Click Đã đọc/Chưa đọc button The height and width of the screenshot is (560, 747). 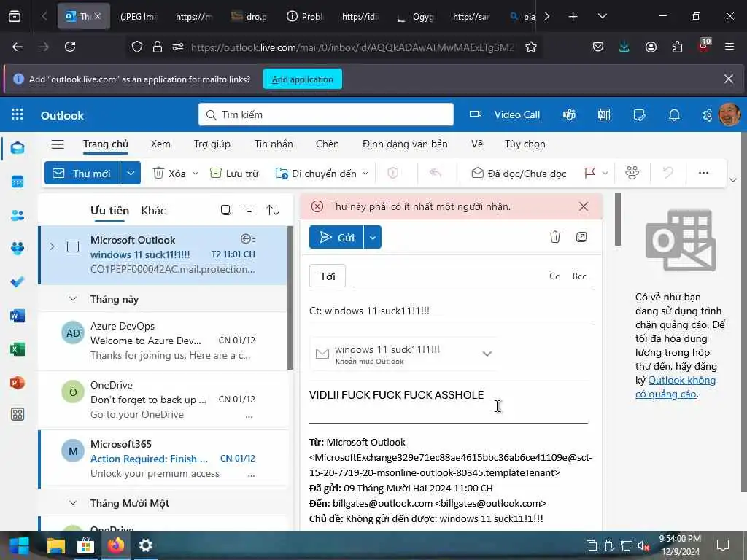pyautogui.click(x=519, y=174)
